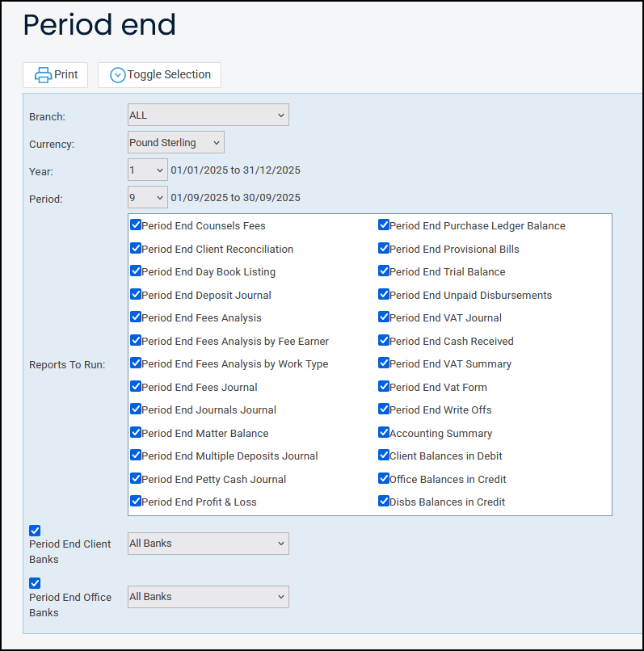Toggle Period End Write Offs checkbox
644x651 pixels.
(x=384, y=409)
